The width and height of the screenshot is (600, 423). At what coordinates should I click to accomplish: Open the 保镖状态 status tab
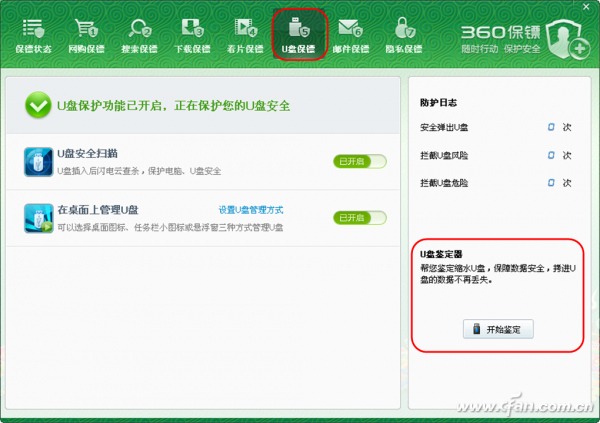[33, 36]
